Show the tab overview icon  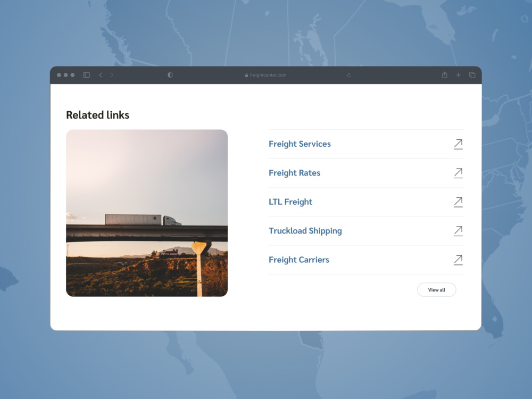(x=472, y=75)
